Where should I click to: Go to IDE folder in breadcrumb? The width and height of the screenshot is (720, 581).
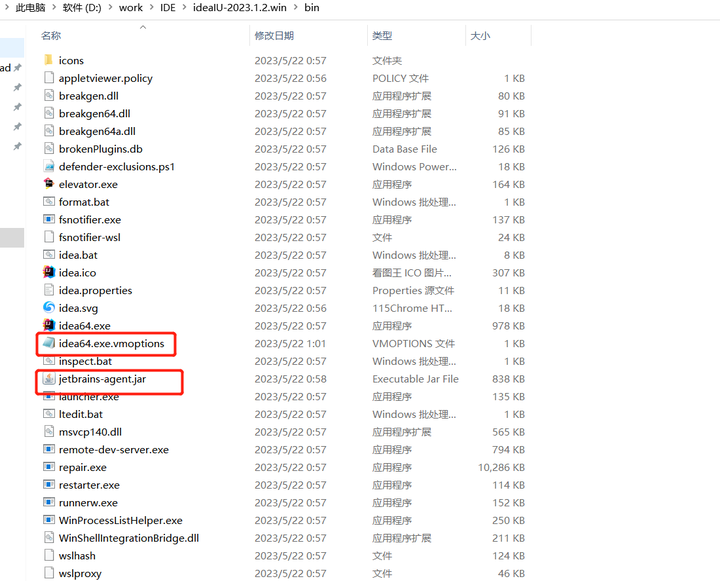[x=168, y=8]
